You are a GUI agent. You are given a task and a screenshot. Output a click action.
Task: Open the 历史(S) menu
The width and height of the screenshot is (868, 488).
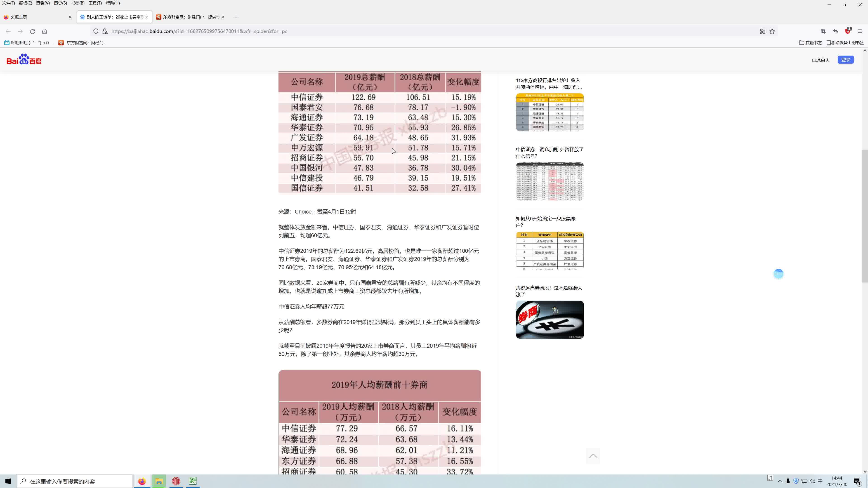(60, 3)
